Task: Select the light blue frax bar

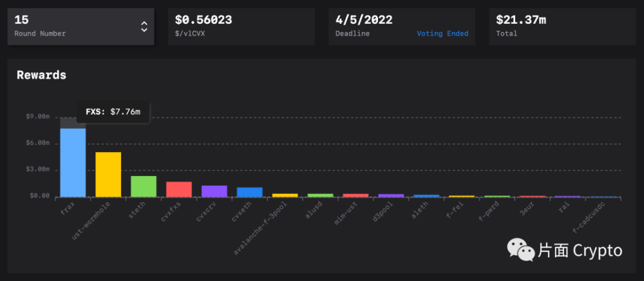Action: coord(73,162)
